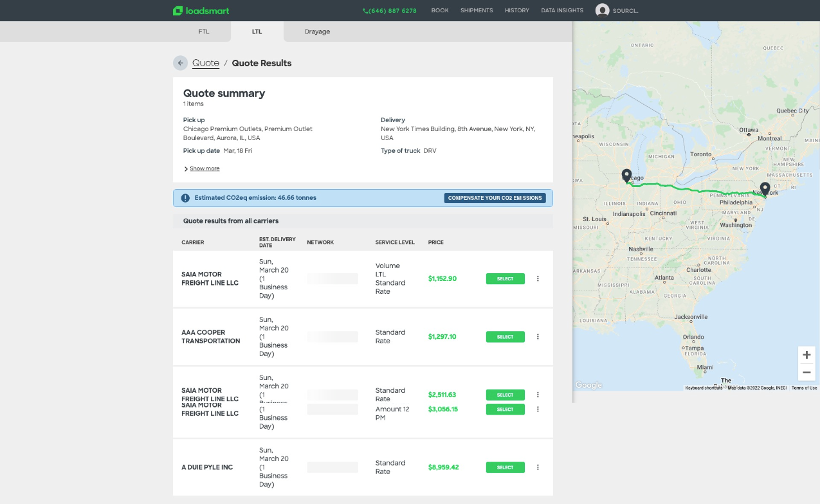Click the $8,959.42 price
820x504 pixels.
(x=444, y=467)
